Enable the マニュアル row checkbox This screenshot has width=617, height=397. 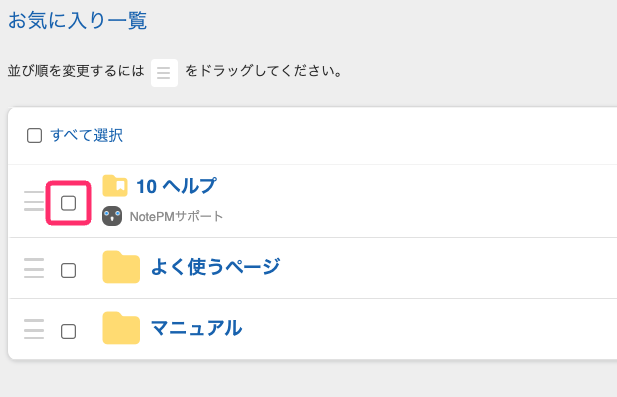(68, 332)
